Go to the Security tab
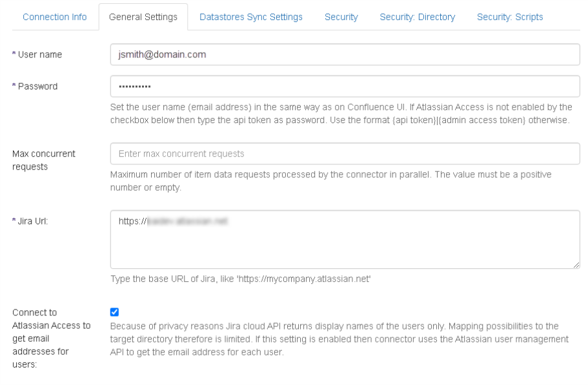Image resolution: width=588 pixels, height=385 pixels. point(341,17)
